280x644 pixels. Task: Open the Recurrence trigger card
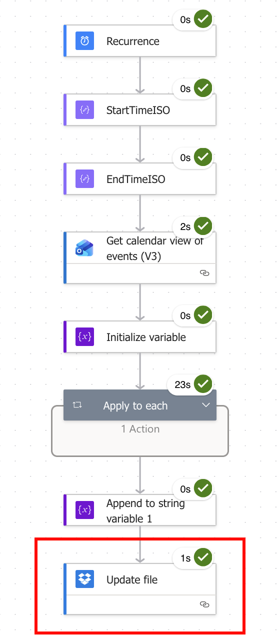coord(140,41)
